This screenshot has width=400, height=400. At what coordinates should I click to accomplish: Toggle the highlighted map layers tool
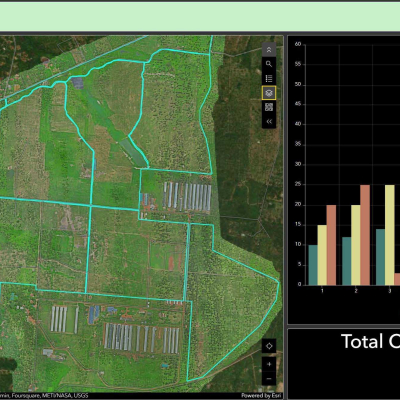point(269,93)
